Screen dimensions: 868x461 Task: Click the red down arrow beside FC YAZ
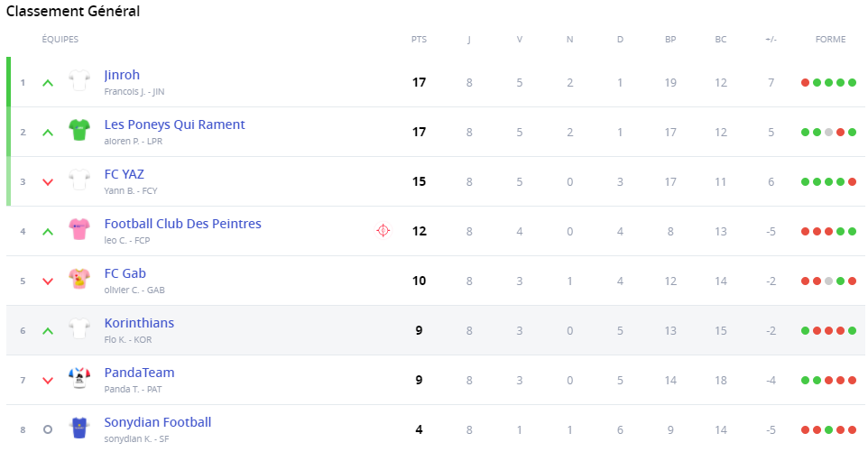click(48, 182)
